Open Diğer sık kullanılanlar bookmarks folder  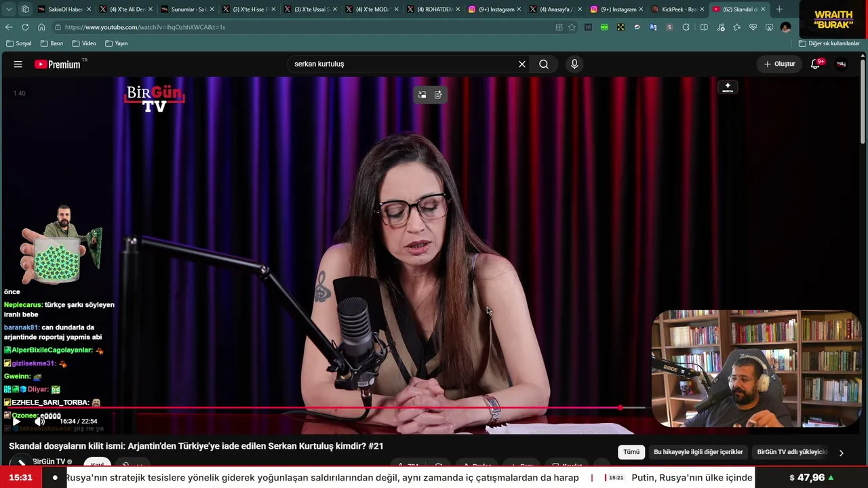[x=829, y=43]
